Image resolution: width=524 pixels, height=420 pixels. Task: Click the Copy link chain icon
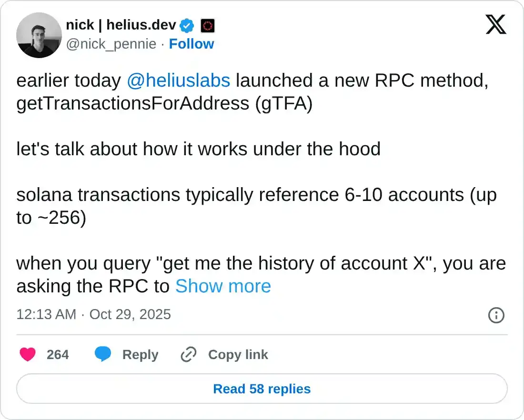tap(188, 354)
